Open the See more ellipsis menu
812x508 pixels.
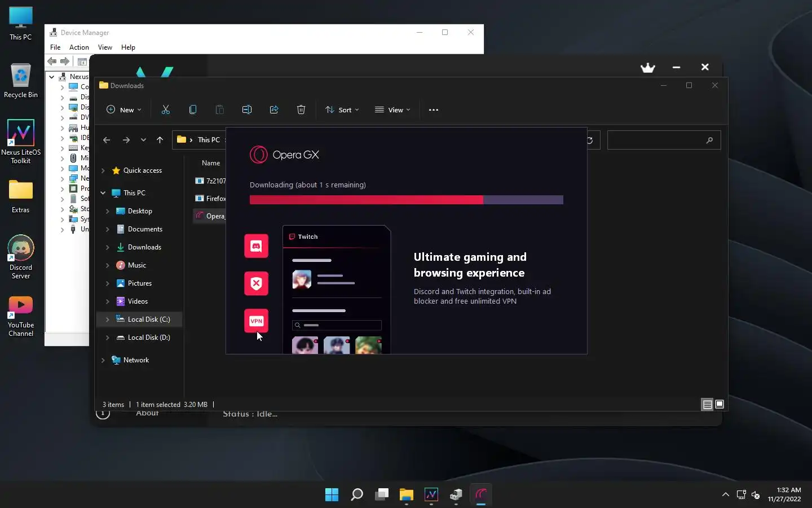click(x=434, y=110)
